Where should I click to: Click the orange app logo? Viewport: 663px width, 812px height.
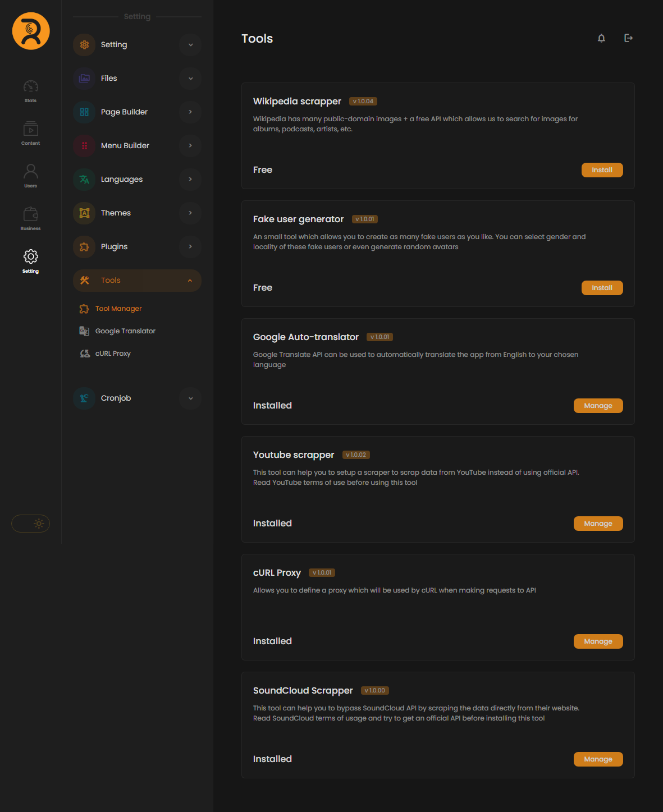(x=31, y=31)
